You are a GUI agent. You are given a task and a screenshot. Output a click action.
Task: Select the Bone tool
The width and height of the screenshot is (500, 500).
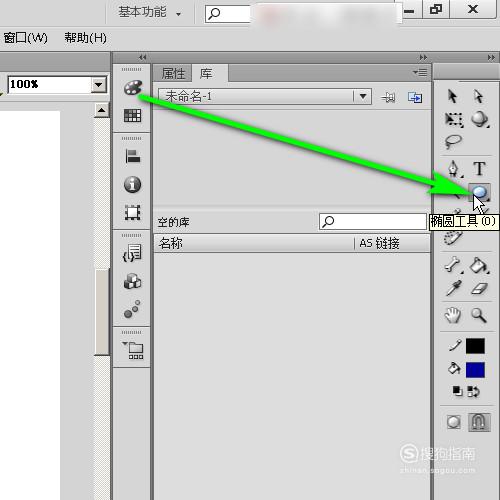(x=453, y=265)
